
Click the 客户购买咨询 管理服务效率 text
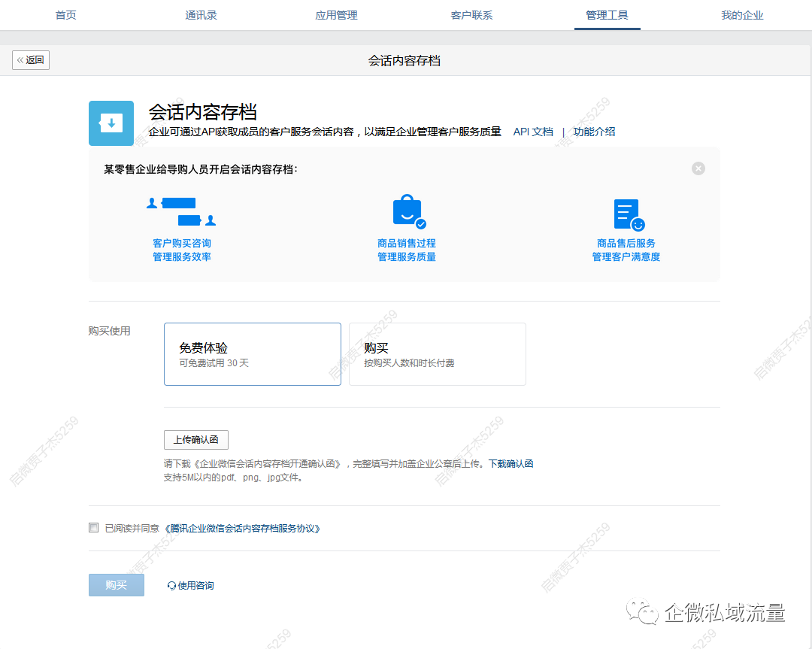pyautogui.click(x=182, y=250)
